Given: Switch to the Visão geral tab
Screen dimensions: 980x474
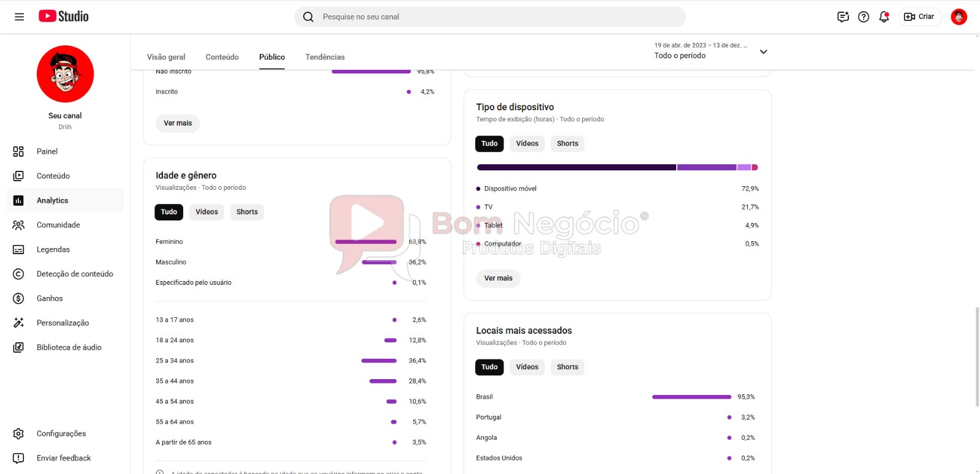Looking at the screenshot, I should tap(166, 57).
